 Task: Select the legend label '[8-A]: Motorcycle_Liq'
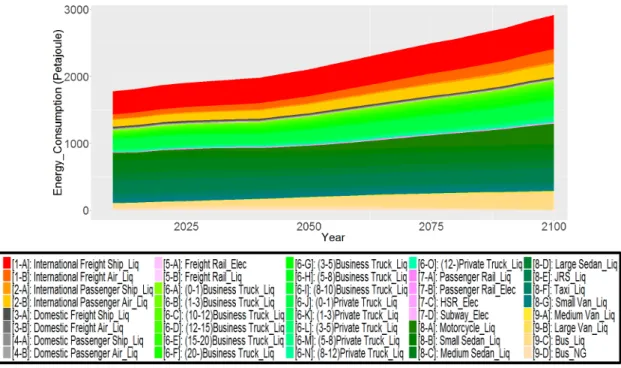[x=457, y=328]
